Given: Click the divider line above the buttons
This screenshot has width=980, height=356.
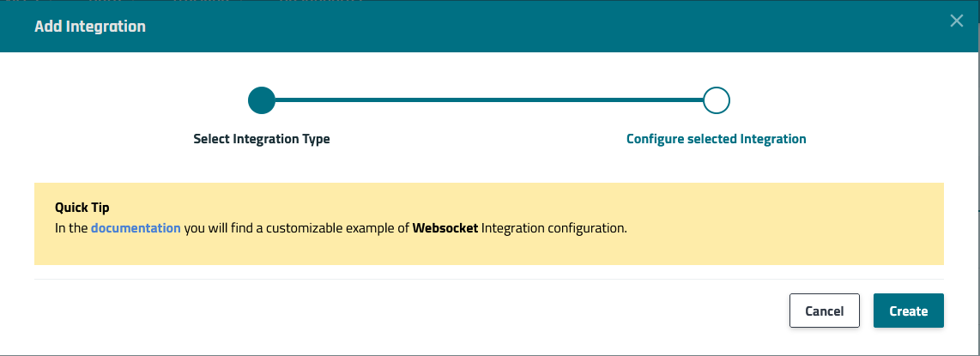Looking at the screenshot, I should click(489, 279).
